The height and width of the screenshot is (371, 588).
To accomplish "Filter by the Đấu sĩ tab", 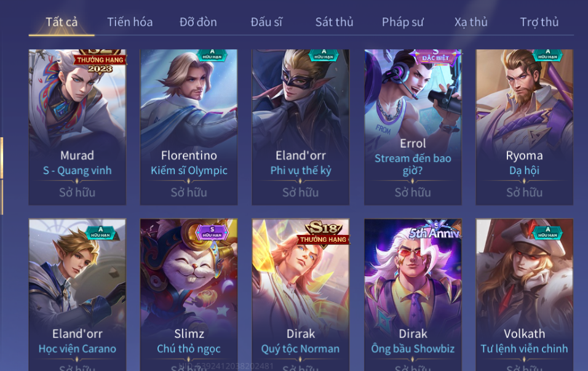I will tap(266, 23).
